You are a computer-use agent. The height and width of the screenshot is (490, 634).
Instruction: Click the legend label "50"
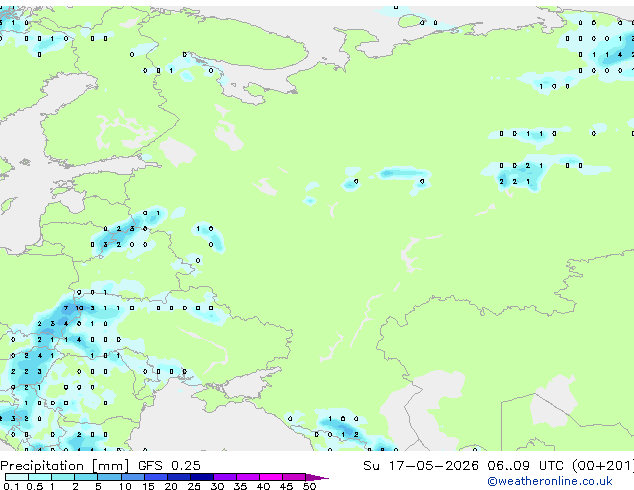click(x=309, y=486)
